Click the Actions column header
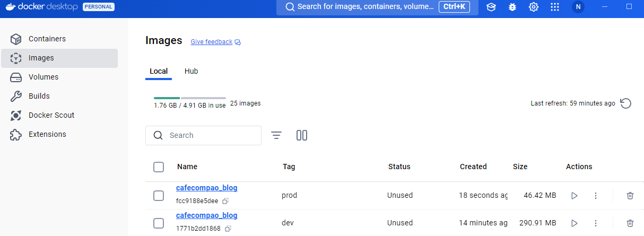644x236 pixels. 579,167
